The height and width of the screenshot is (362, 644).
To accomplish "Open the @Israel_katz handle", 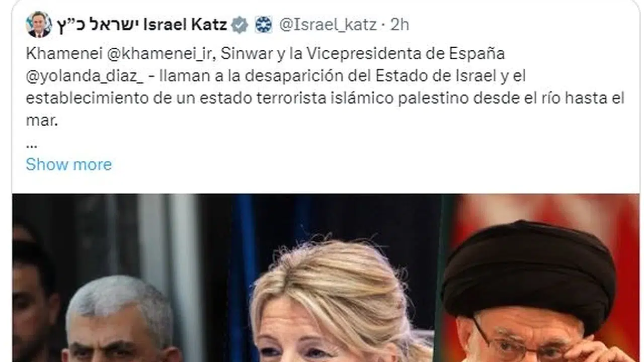I will coord(328,25).
